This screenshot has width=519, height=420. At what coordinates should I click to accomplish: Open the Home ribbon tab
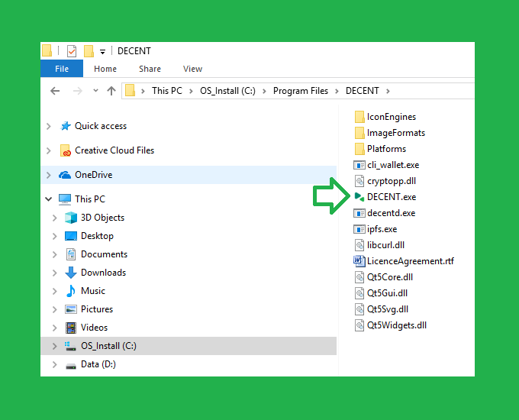[x=105, y=69]
